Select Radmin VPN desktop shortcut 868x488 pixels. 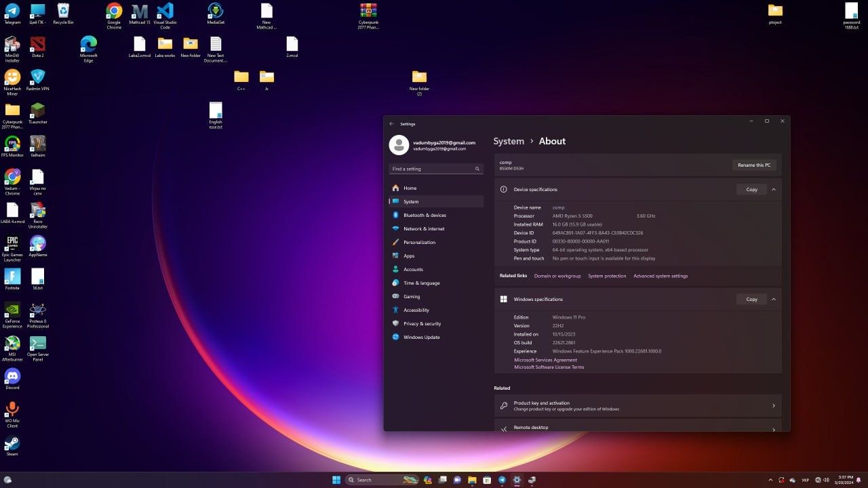coord(38,81)
